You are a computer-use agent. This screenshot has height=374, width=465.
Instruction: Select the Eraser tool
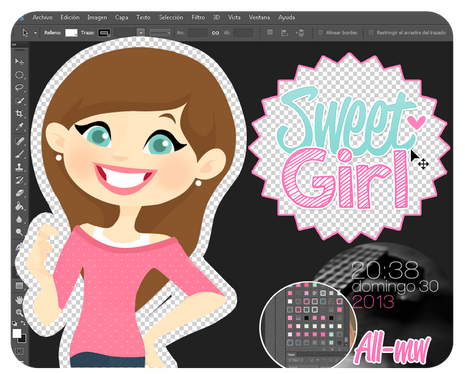[x=19, y=193]
